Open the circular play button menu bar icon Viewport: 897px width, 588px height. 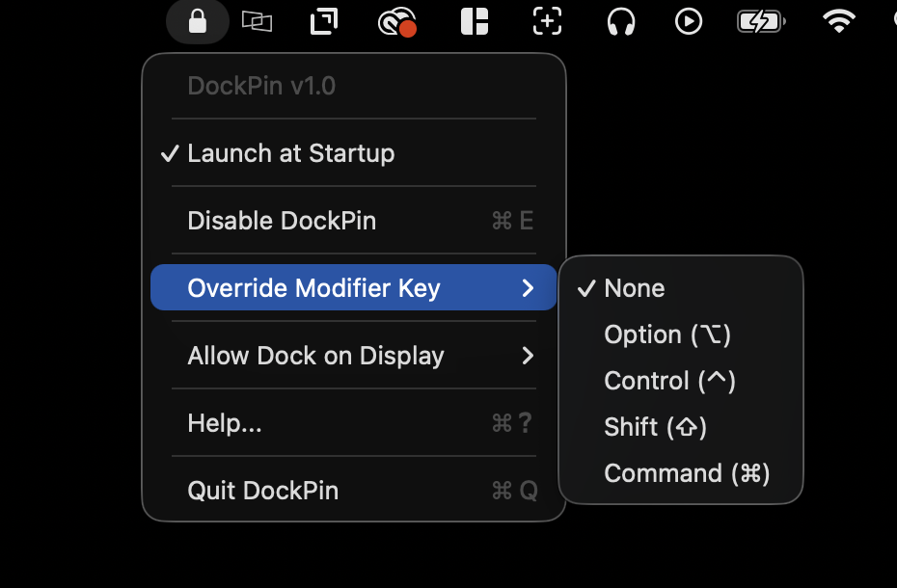click(688, 21)
